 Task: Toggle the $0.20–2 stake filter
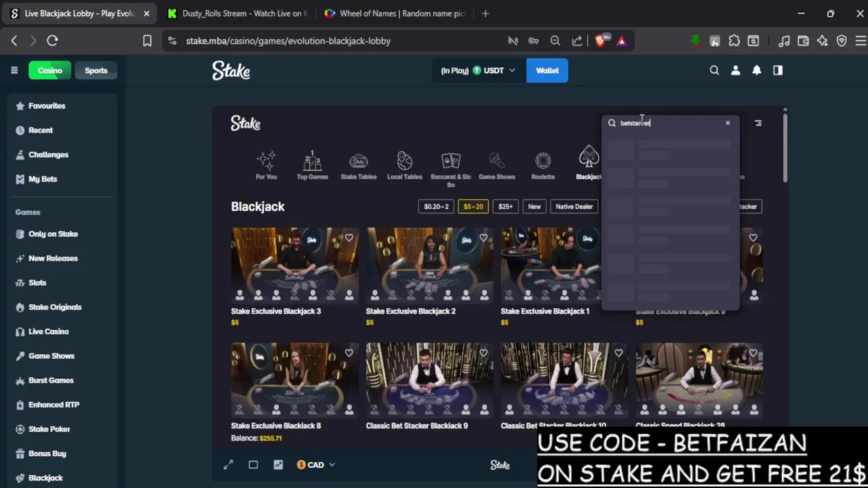[436, 207]
